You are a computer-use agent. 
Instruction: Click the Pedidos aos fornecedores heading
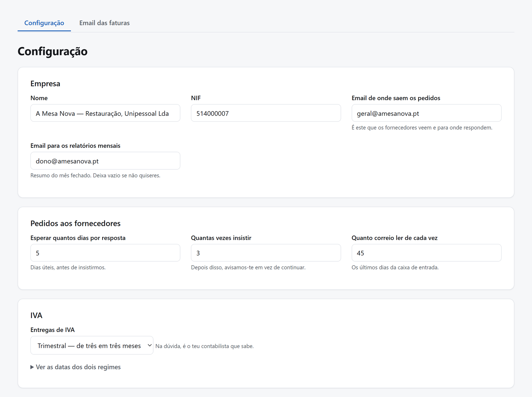pyautogui.click(x=76, y=223)
